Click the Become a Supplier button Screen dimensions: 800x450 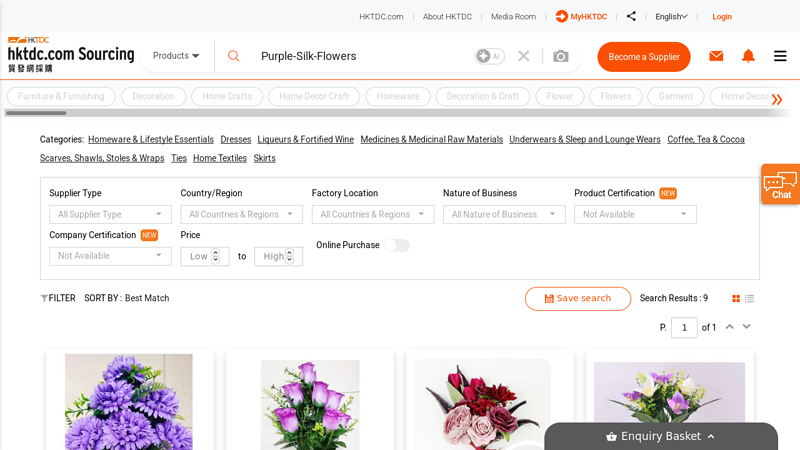pyautogui.click(x=644, y=57)
